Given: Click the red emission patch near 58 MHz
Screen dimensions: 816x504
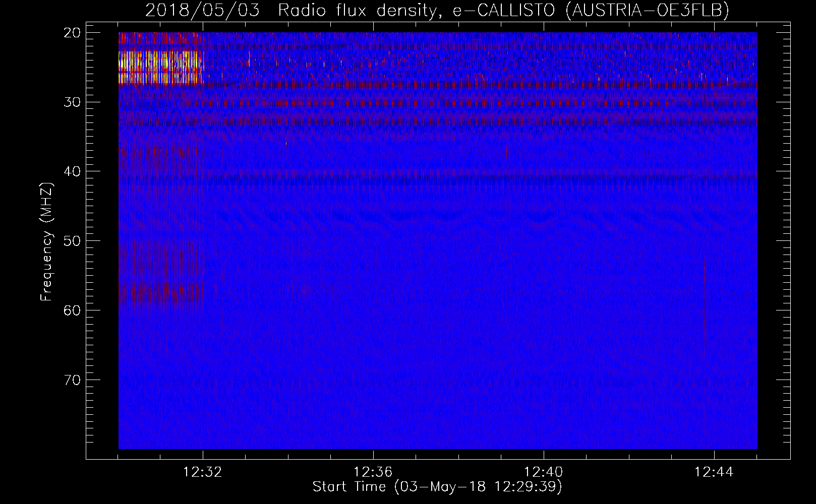Looking at the screenshot, I should pos(159,293).
